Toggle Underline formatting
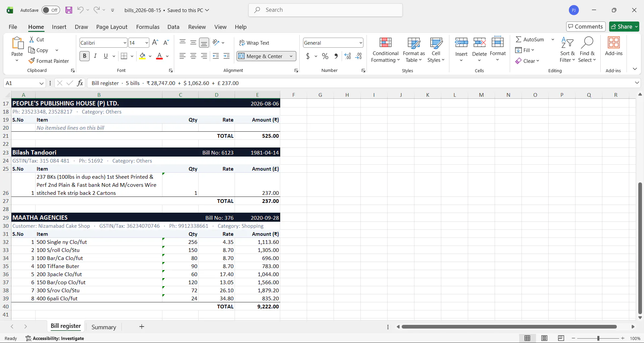 pos(106,56)
